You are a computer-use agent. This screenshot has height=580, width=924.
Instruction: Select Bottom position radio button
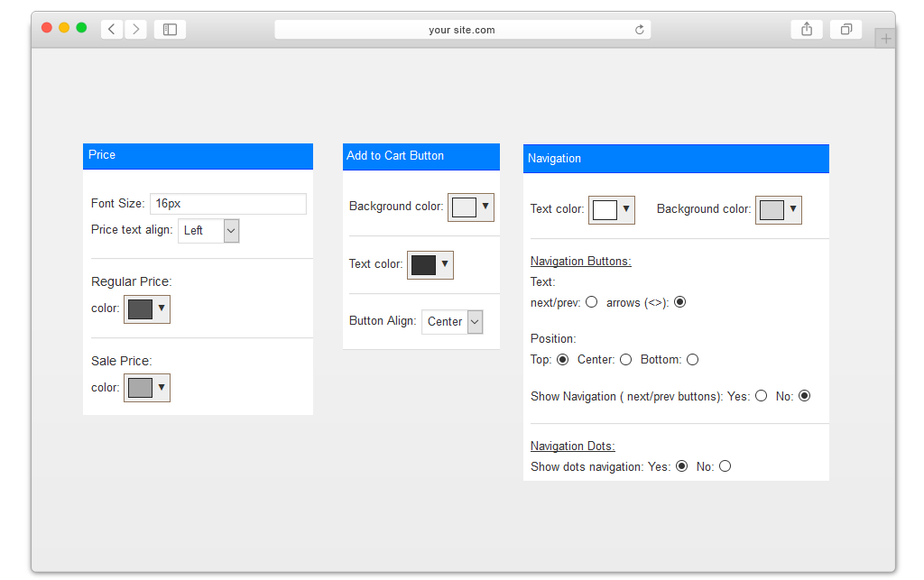[692, 359]
